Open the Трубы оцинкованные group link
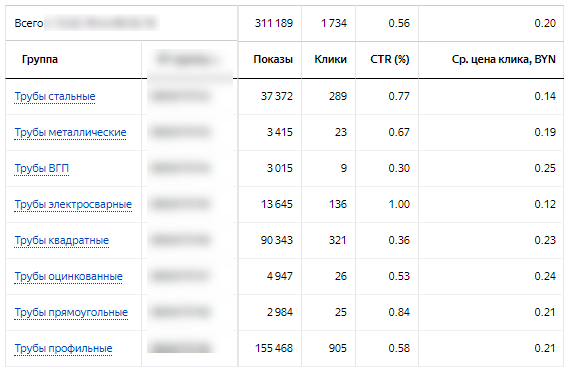The height and width of the screenshot is (372, 571). [x=68, y=277]
